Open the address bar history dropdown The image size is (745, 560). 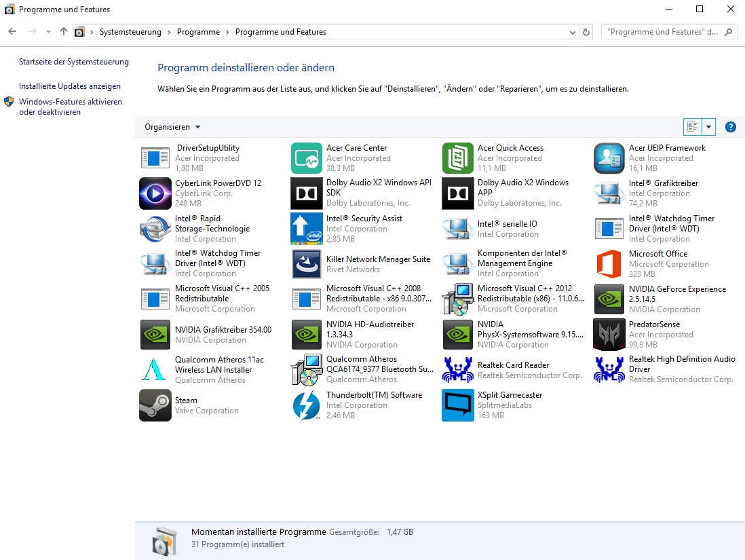coord(572,33)
